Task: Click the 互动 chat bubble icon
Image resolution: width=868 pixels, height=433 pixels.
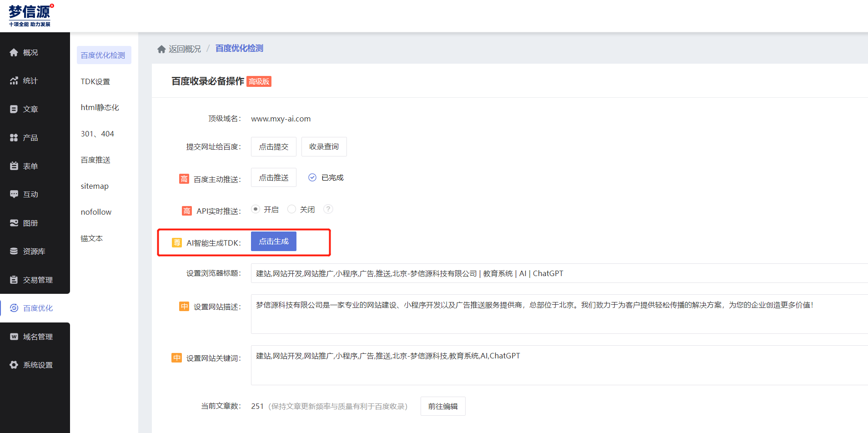Action: click(14, 194)
